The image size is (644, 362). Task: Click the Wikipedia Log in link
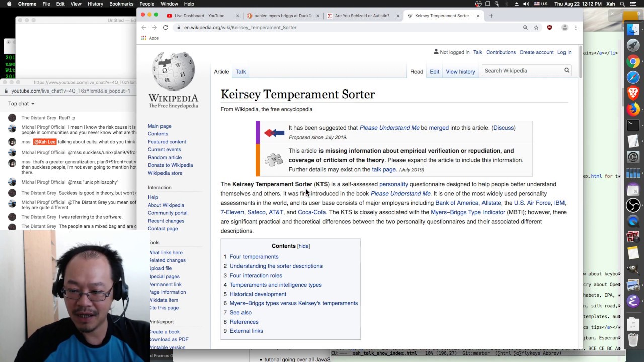(x=564, y=52)
